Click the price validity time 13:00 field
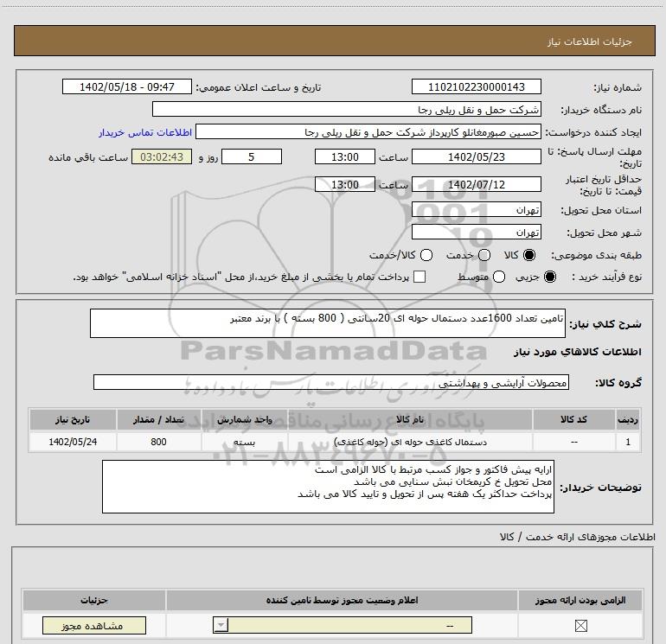 click(345, 184)
